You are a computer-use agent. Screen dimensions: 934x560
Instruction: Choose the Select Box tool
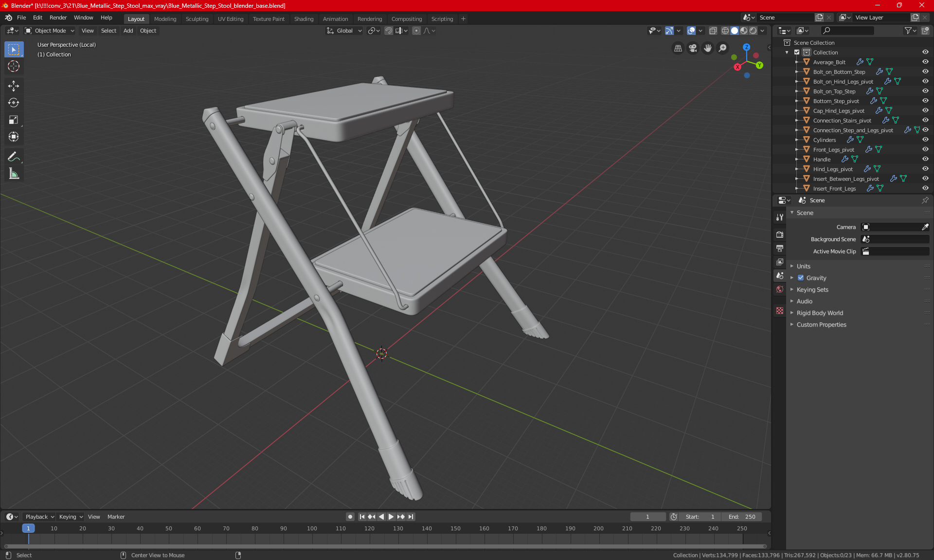[x=14, y=50]
